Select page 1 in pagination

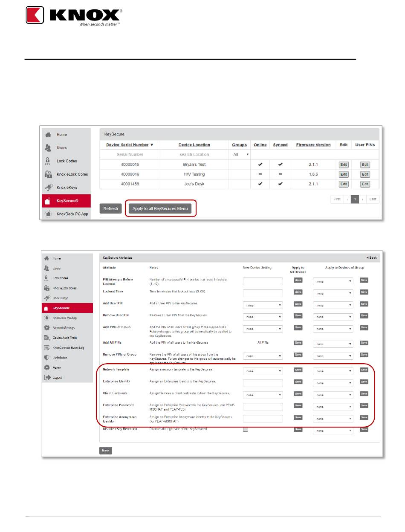pos(355,199)
